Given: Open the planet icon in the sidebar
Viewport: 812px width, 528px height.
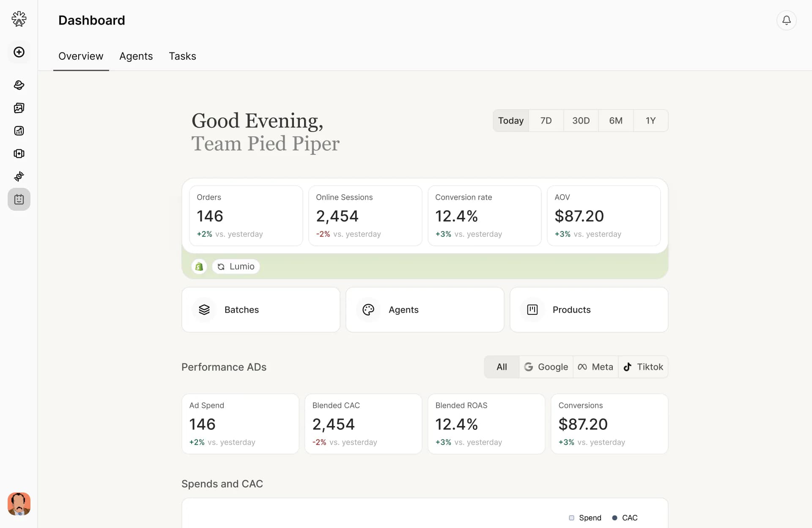Looking at the screenshot, I should pos(19,85).
